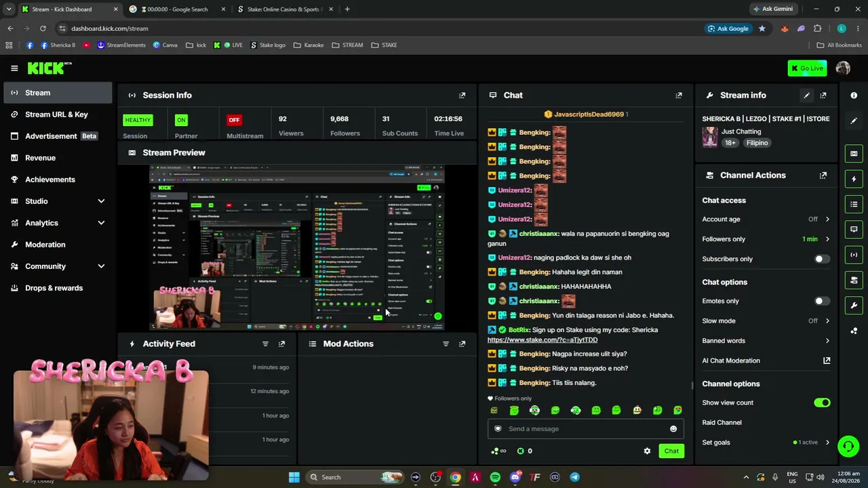Viewport: 868px width, 488px height.
Task: Filter the Activity Feed
Action: point(265,344)
